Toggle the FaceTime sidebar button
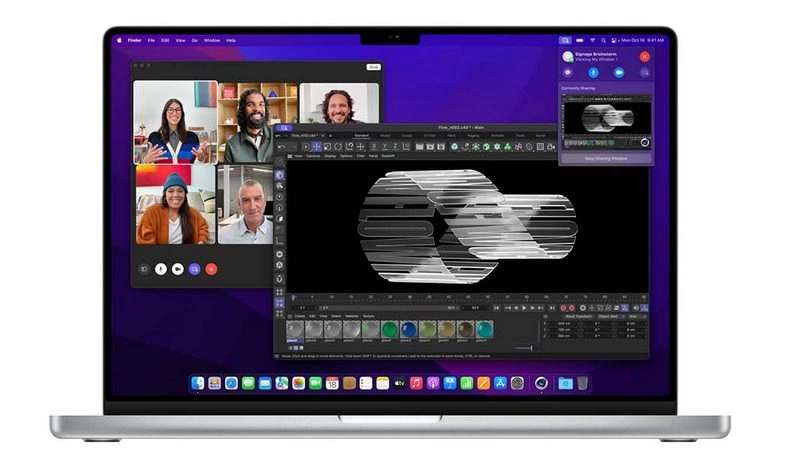800x468 pixels. 144,269
